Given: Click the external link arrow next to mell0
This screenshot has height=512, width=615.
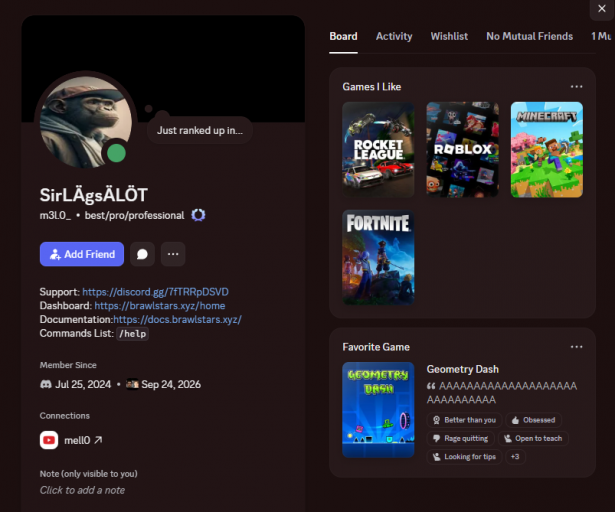Looking at the screenshot, I should (x=98, y=440).
